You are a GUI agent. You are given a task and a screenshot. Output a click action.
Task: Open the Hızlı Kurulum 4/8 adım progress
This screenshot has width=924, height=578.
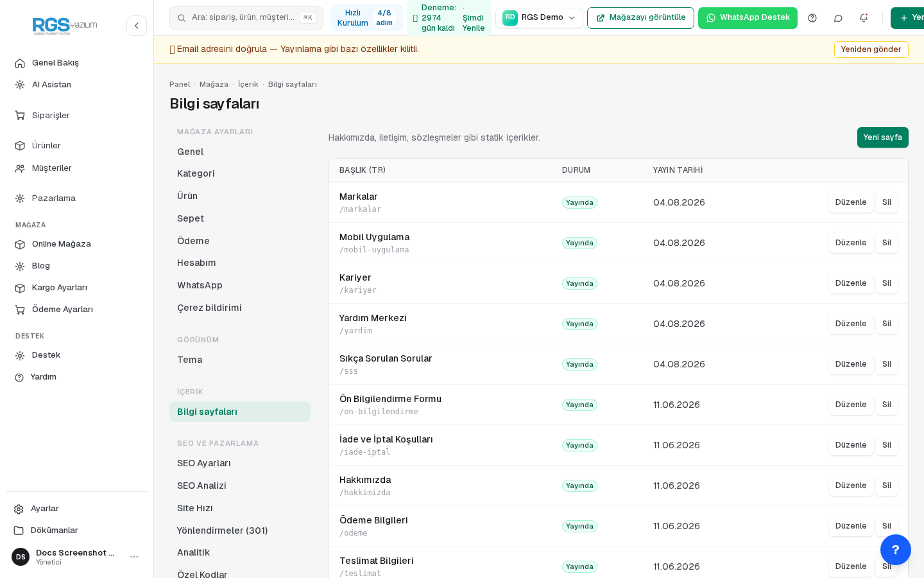pyautogui.click(x=367, y=18)
